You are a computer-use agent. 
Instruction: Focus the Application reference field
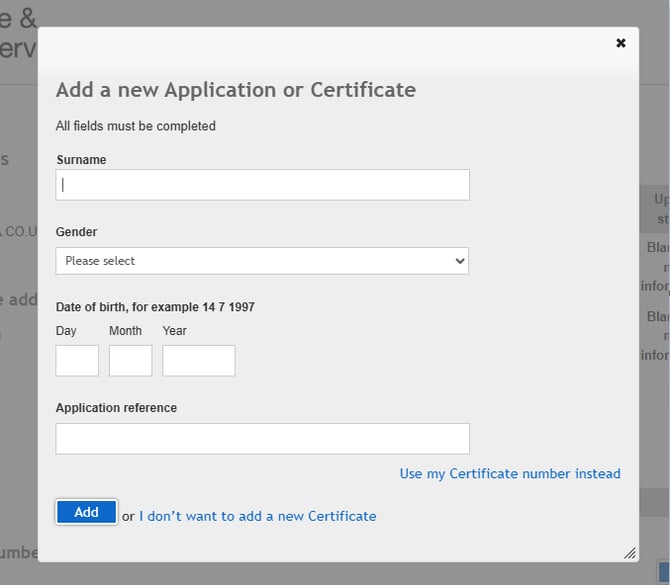point(262,439)
